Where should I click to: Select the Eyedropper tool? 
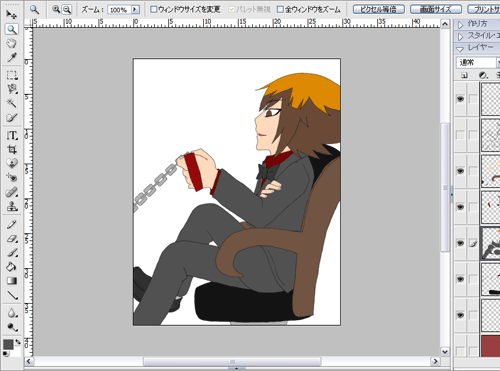(x=12, y=57)
